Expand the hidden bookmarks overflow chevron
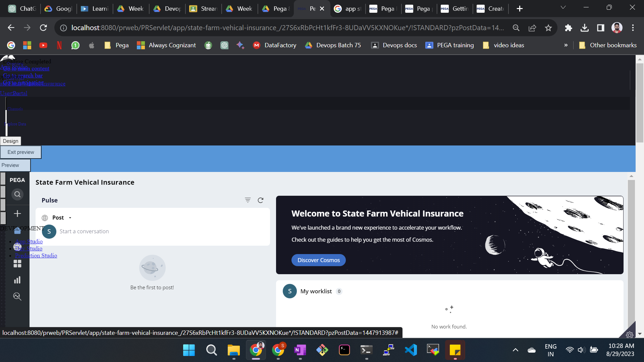This screenshot has width=644, height=362. point(566,45)
